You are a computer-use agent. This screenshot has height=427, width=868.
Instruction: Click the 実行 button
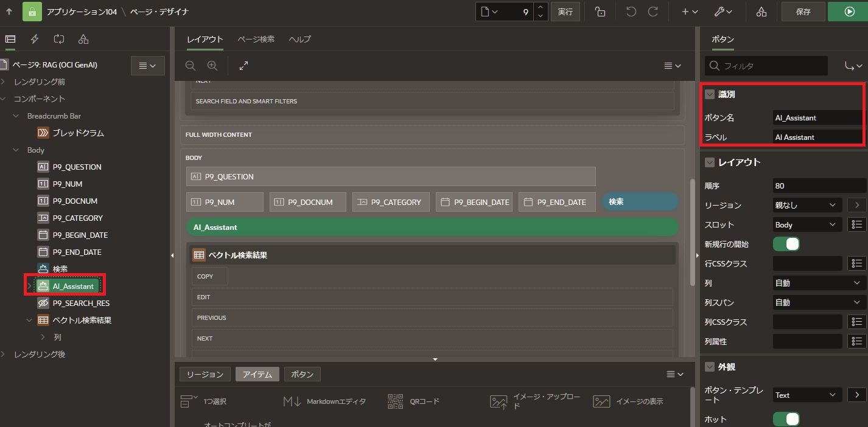point(565,12)
